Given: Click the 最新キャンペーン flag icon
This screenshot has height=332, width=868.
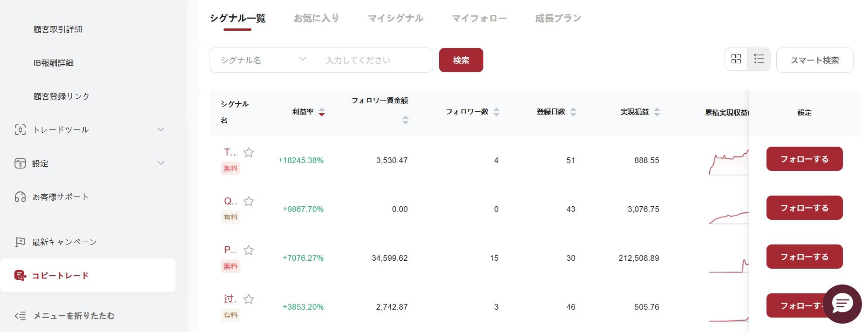Looking at the screenshot, I should (20, 242).
